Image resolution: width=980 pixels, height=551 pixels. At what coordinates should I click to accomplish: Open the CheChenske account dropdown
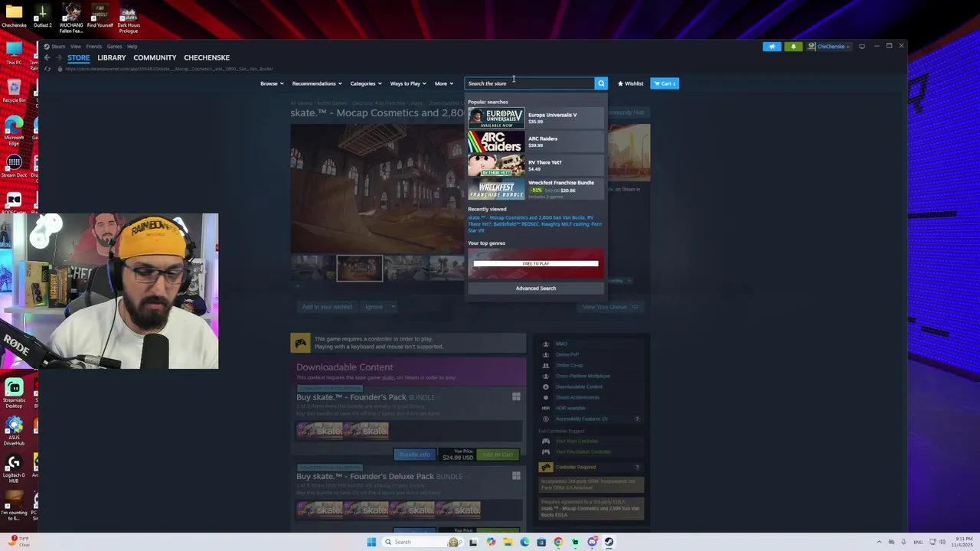[829, 47]
